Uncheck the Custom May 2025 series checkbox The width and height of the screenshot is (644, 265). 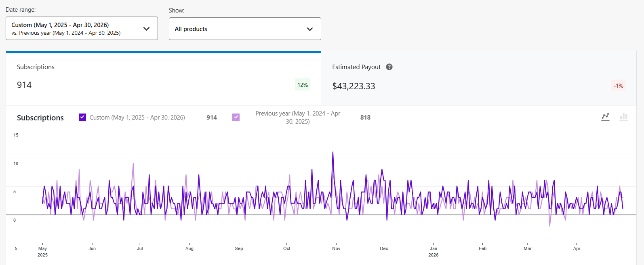(x=82, y=117)
